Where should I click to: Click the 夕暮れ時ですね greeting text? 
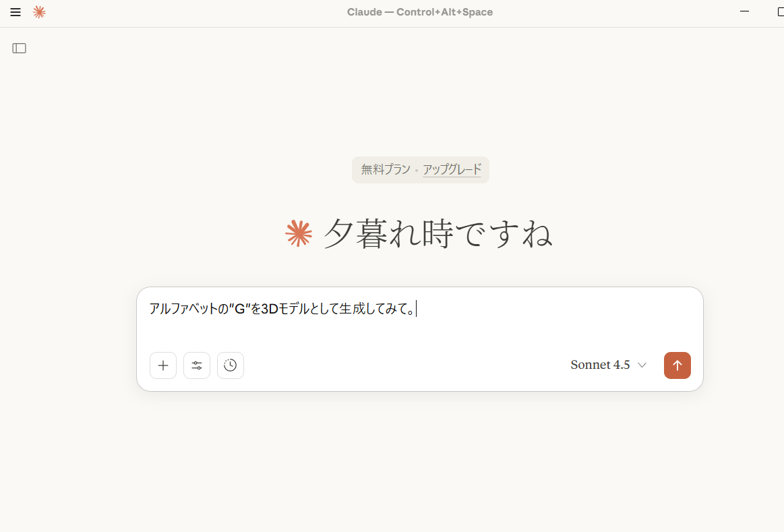pos(438,234)
